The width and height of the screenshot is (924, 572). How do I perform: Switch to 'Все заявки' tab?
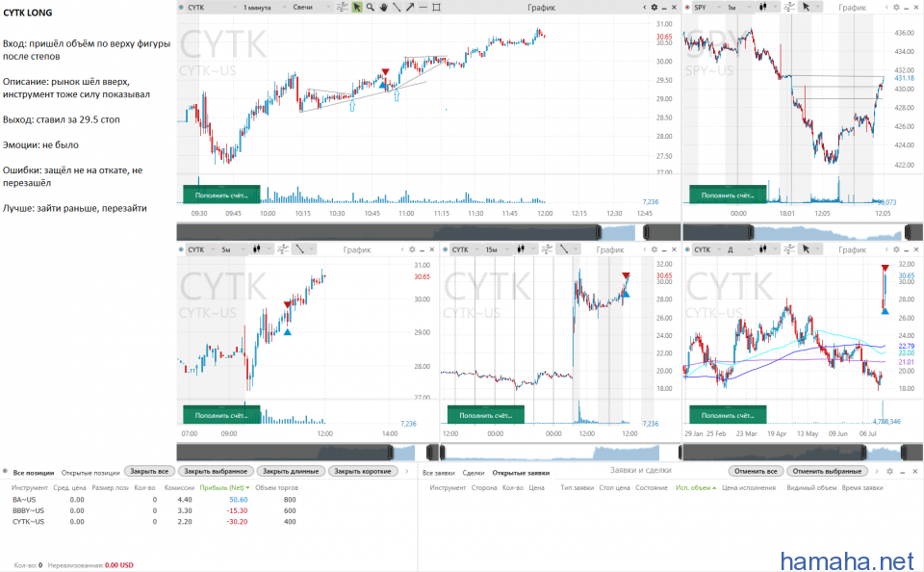439,473
